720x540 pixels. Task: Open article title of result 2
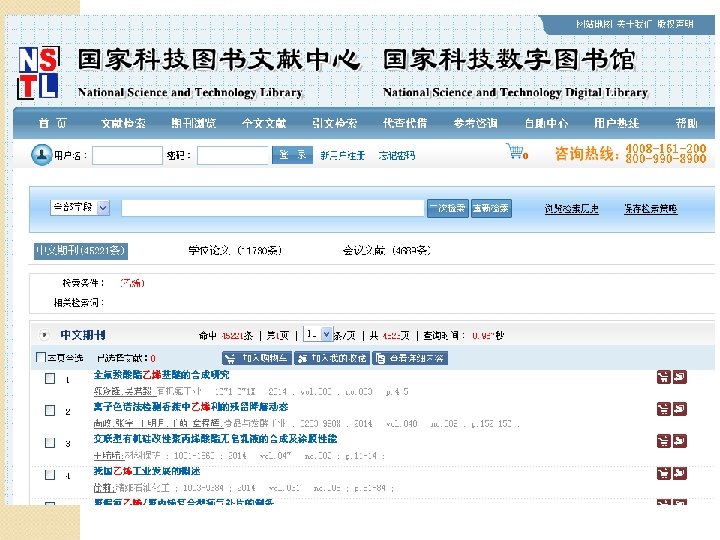click(191, 407)
